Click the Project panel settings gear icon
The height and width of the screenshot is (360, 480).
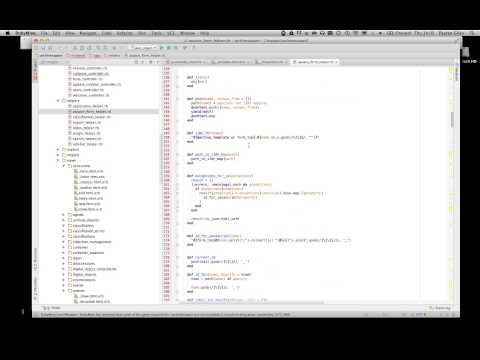[151, 62]
